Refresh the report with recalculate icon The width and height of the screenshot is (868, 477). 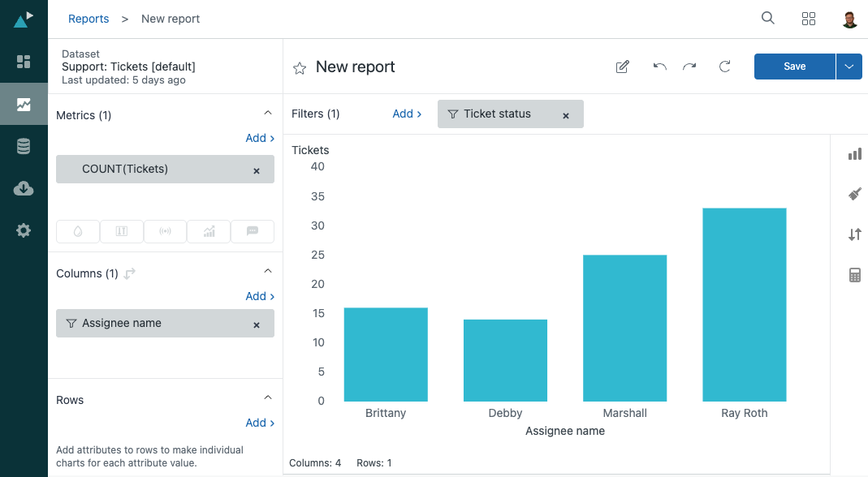click(x=725, y=67)
